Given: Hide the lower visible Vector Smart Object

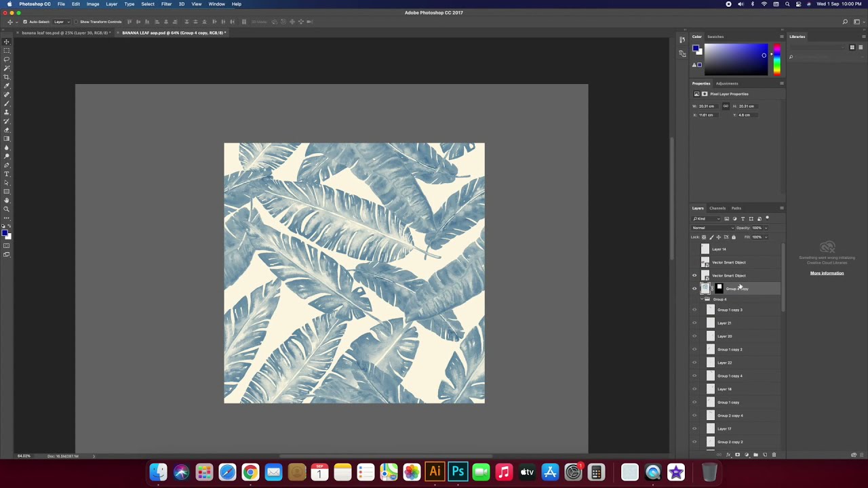Looking at the screenshot, I should pyautogui.click(x=694, y=275).
